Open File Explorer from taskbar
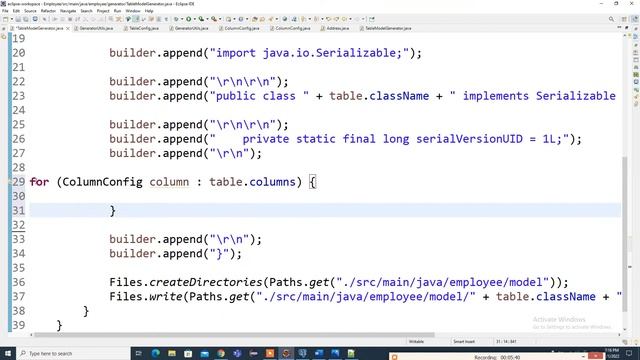This screenshot has height=360, width=640. (172, 353)
